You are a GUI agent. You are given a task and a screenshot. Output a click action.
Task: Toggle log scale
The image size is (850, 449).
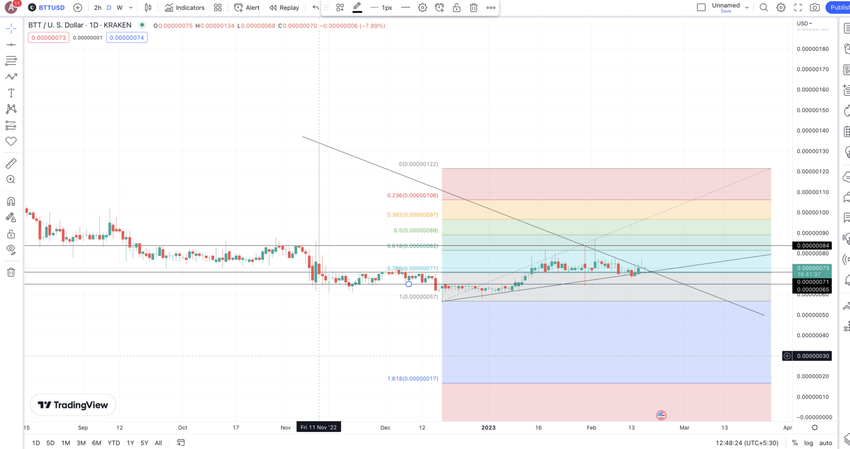pyautogui.click(x=808, y=443)
